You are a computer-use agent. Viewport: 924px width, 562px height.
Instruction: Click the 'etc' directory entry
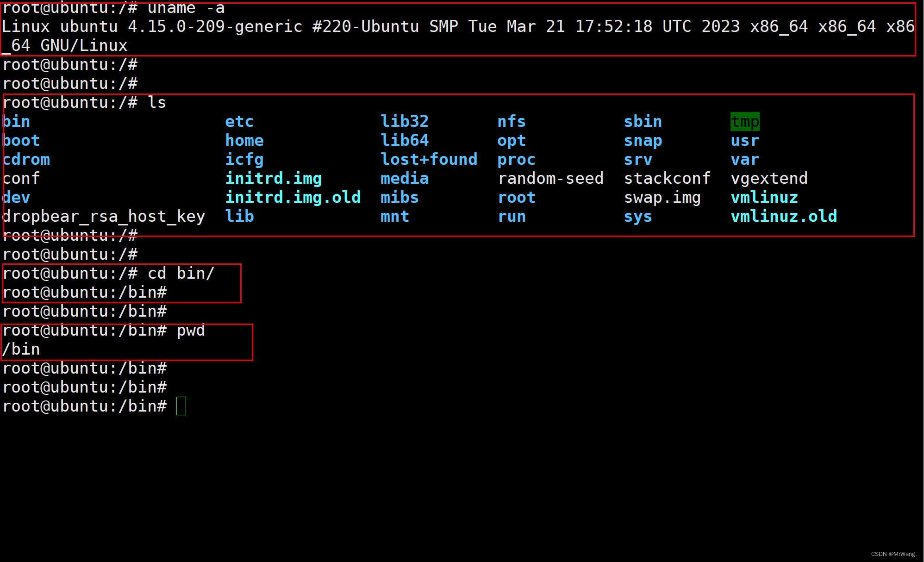239,122
